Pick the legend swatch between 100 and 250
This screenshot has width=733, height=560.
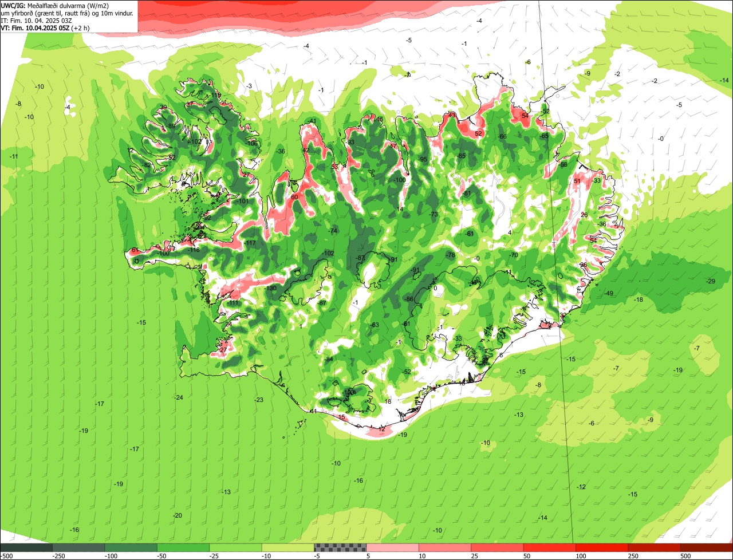tap(602, 547)
